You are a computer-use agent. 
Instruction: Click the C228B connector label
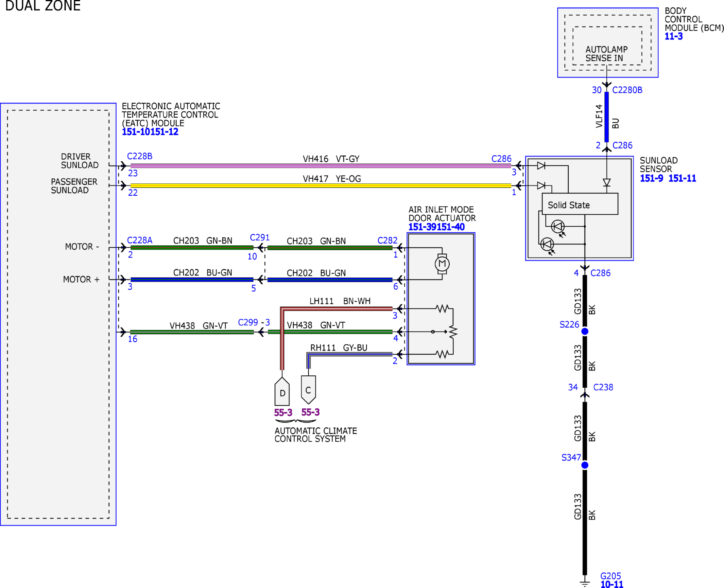point(140,156)
